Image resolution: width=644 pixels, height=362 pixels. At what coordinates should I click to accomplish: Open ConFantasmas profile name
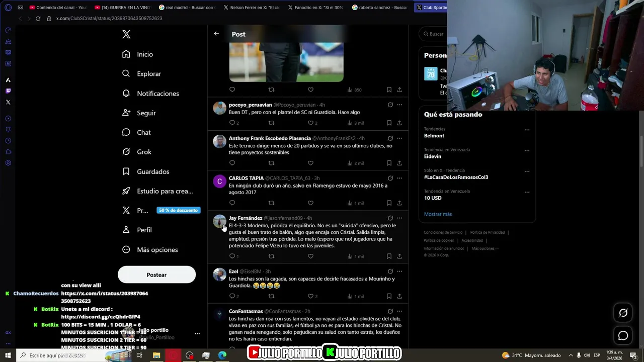click(246, 312)
